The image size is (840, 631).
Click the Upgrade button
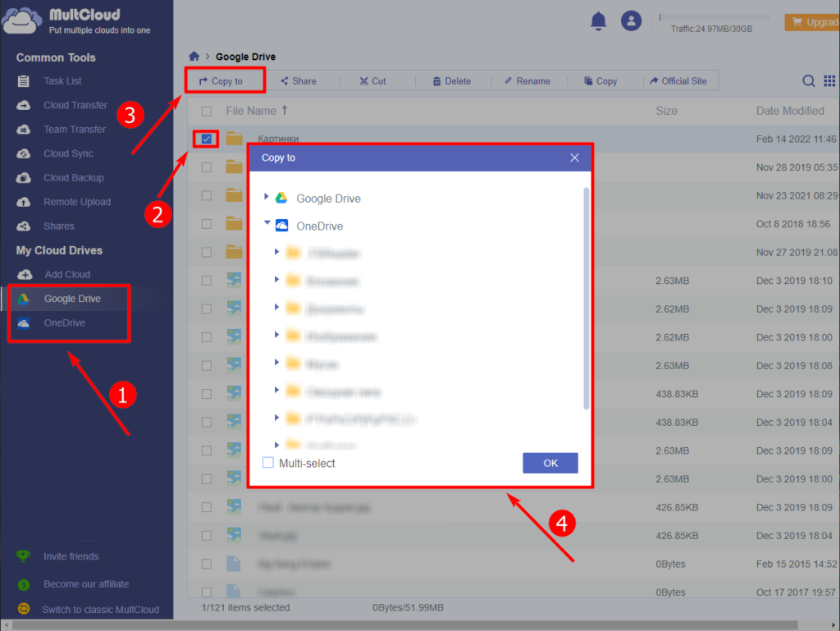tap(812, 22)
